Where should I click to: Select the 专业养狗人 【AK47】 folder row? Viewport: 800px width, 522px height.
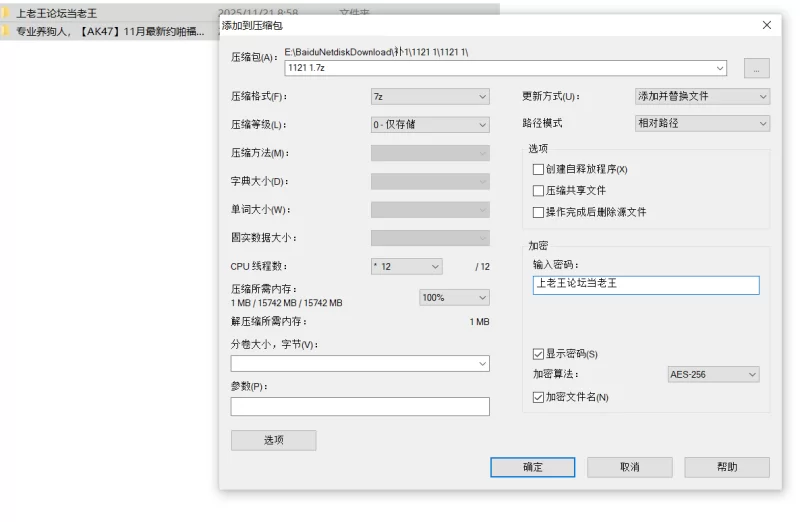coord(110,31)
